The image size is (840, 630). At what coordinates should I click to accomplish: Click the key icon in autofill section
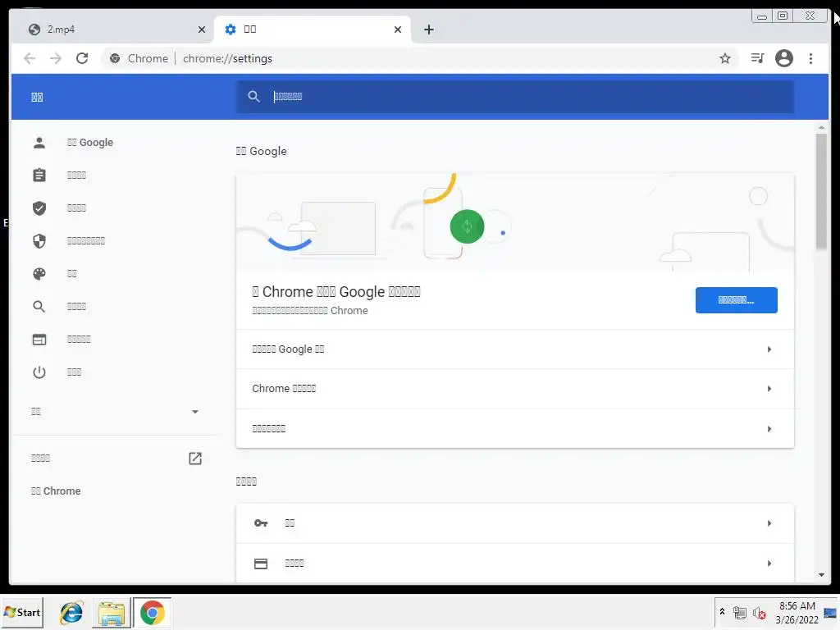(x=261, y=523)
